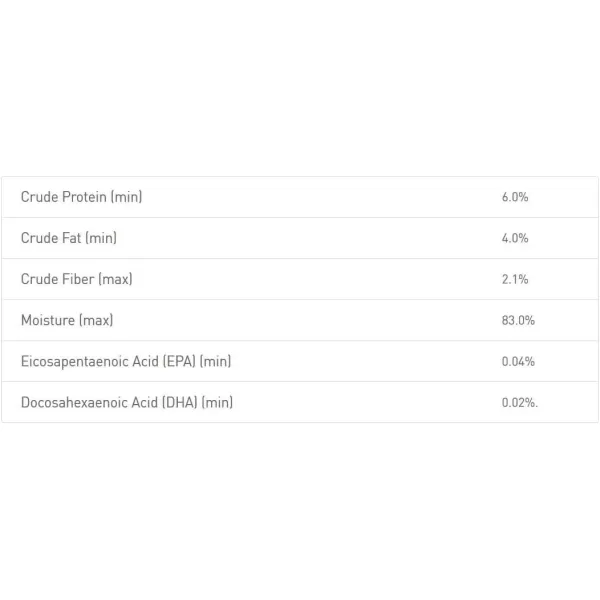Click (max) next to Crude Fiber

pos(115,279)
